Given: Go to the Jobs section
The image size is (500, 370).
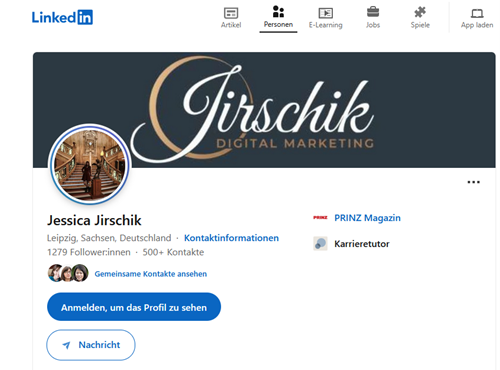Looking at the screenshot, I should tap(373, 18).
